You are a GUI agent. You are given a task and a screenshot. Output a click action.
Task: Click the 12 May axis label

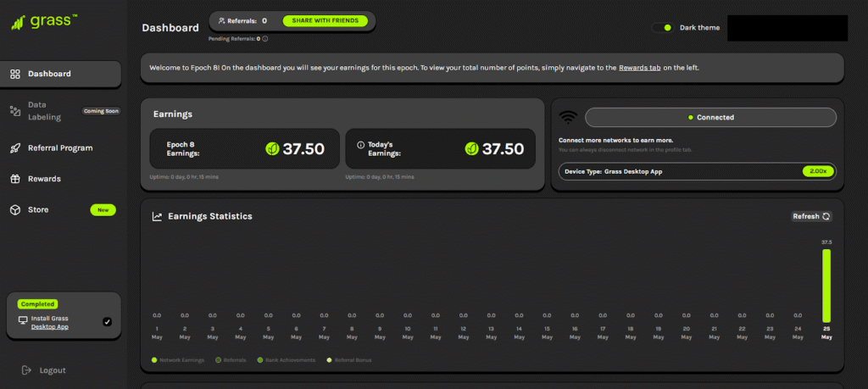pos(464,334)
